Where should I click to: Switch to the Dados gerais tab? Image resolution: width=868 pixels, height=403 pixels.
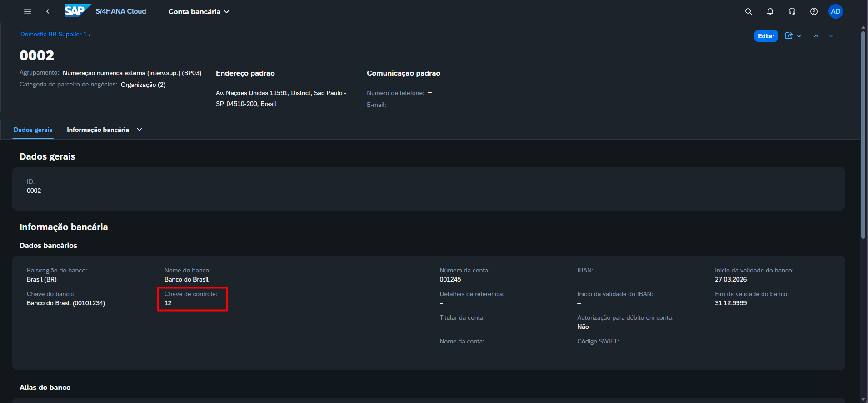[33, 130]
